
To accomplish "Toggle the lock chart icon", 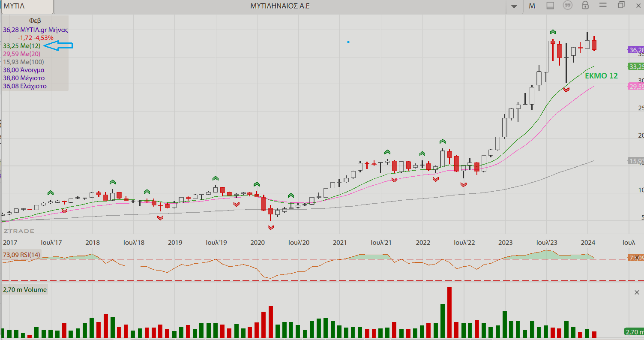I will pos(585,5).
